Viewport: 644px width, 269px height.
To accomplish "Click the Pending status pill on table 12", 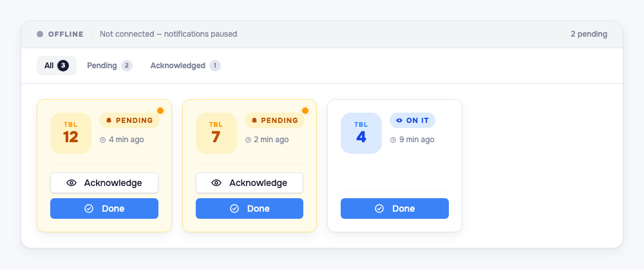I will [x=129, y=120].
